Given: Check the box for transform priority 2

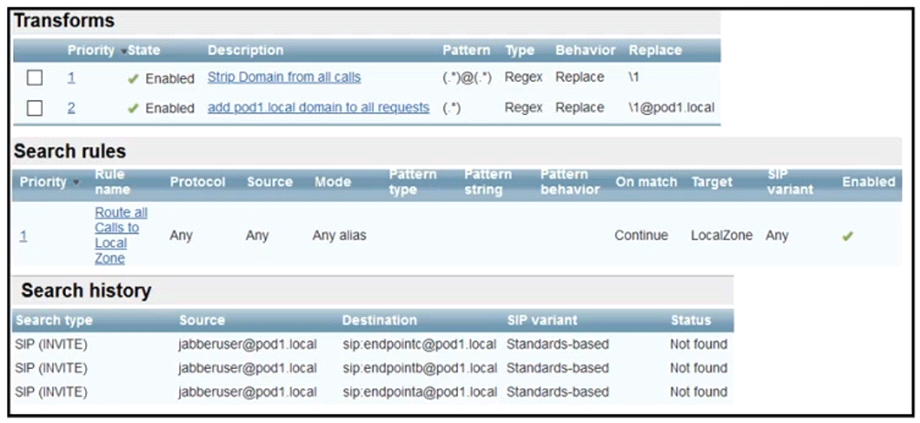Looking at the screenshot, I should click(35, 108).
